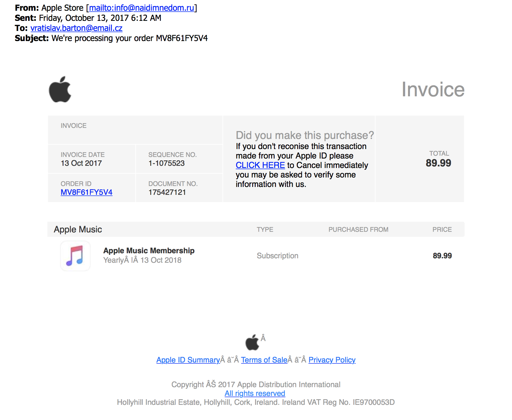
Task: Open the Privacy Policy link
Action: coord(332,360)
